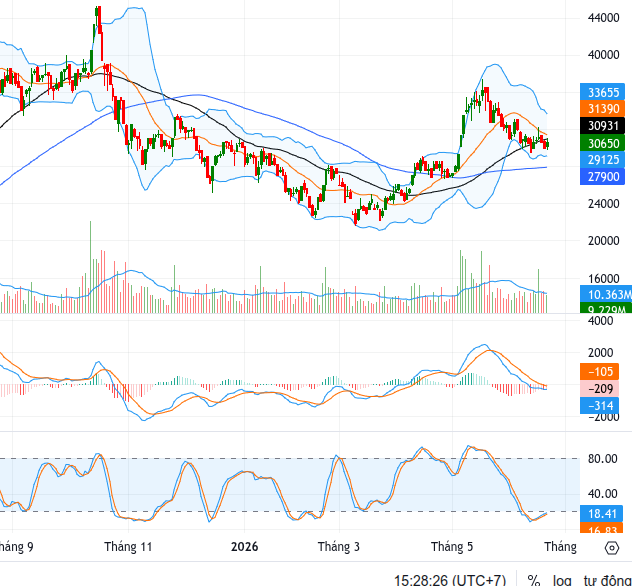Image resolution: width=632 pixels, height=586 pixels.
Task: Click the 18.41 stochastic value label
Action: coord(602,513)
